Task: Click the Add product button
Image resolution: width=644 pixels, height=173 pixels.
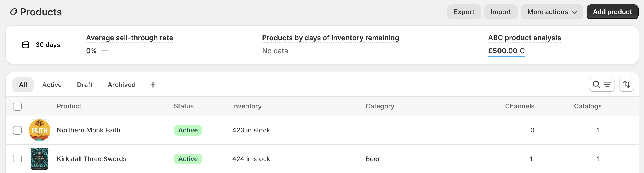Action: click(612, 12)
